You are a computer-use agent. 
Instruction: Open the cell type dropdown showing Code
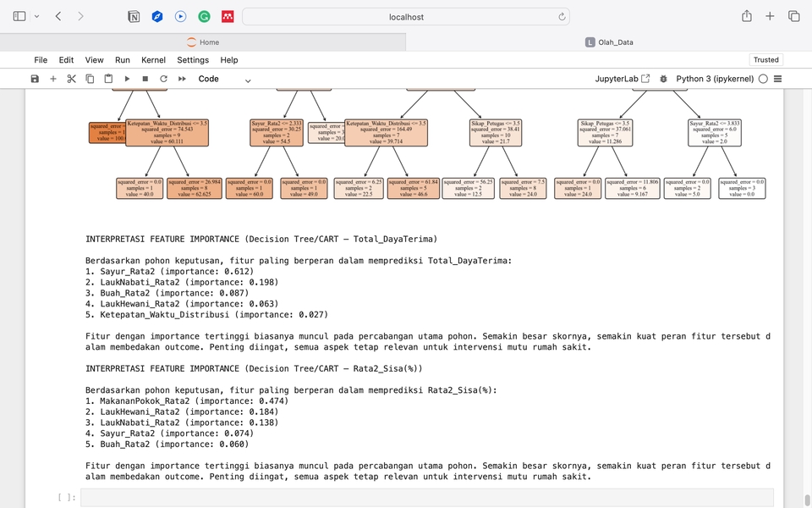coord(224,79)
